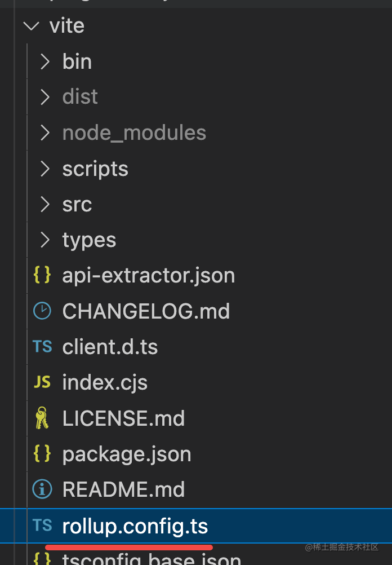392x565 pixels.
Task: Expand the dist folder arrow
Action: click(45, 97)
